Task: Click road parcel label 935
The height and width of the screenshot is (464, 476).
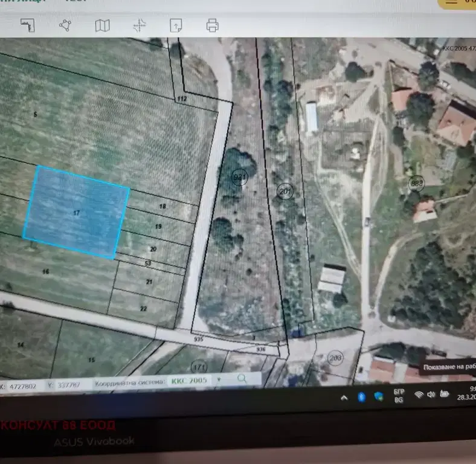Action: (x=199, y=338)
